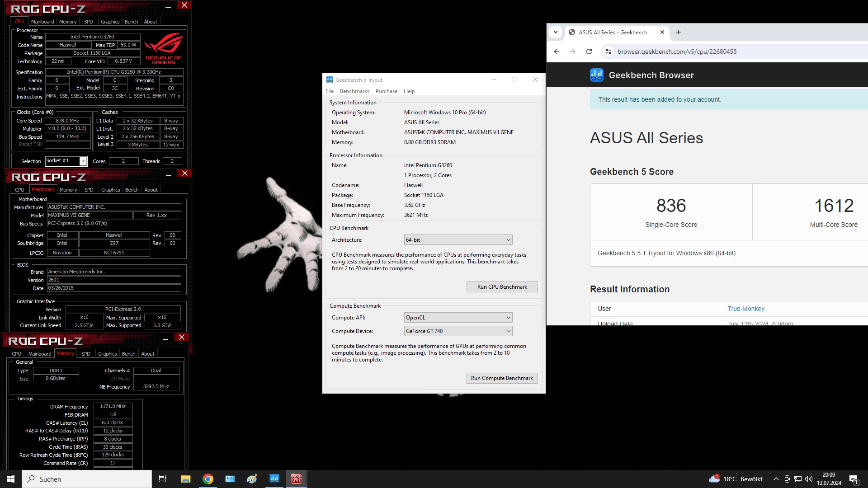
Task: Open the File menu in Geekbench
Action: pos(330,91)
